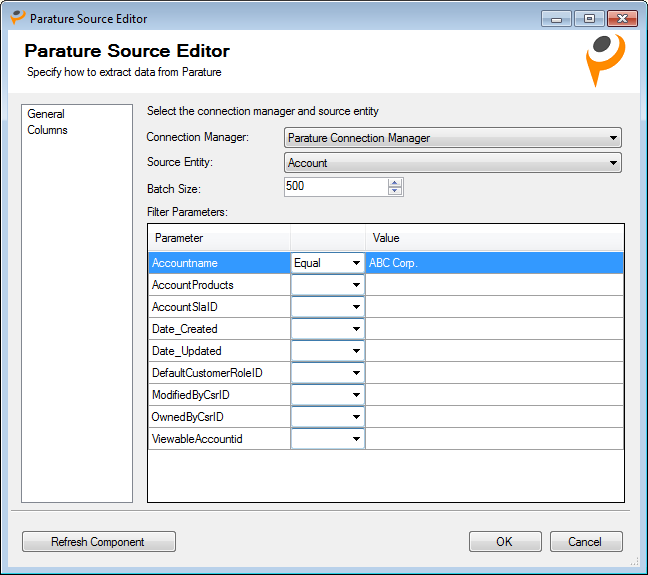Open operator dropdown for Date_Updated
Screen dimensions: 648x575
(328, 351)
